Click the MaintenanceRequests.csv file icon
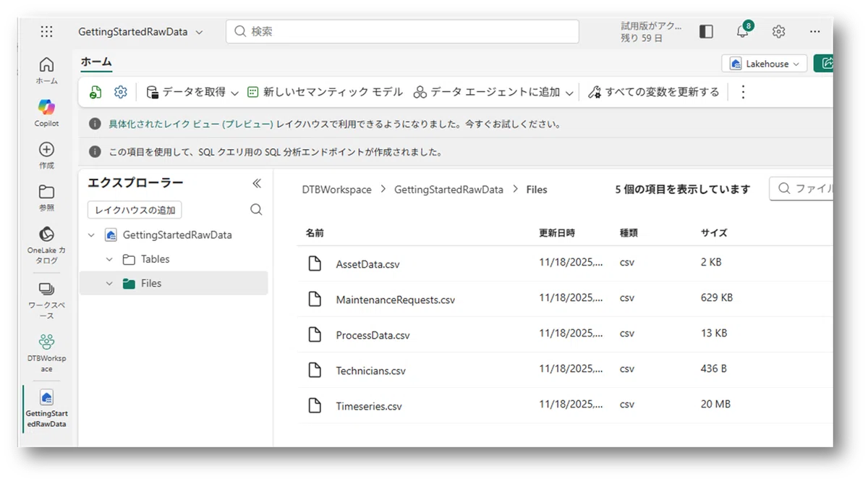 click(x=315, y=299)
